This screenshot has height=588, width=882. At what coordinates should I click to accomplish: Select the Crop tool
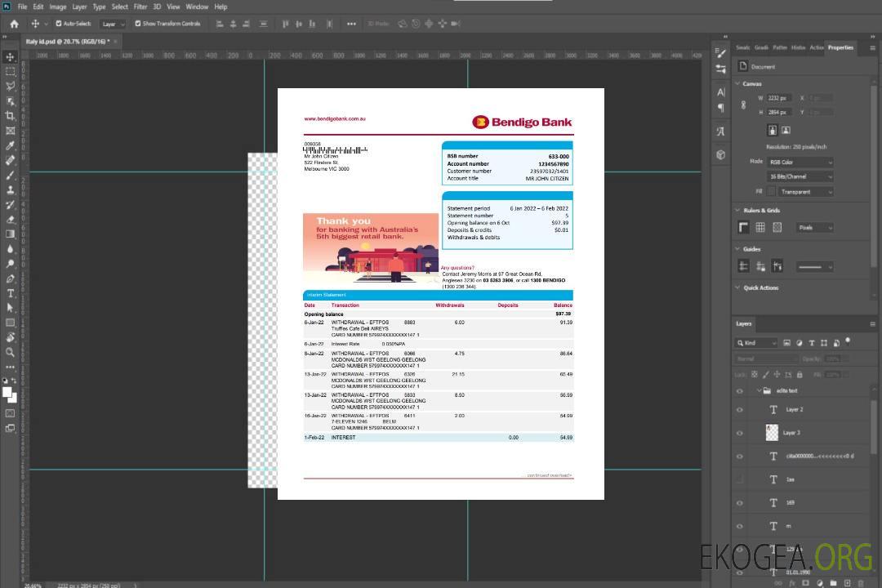(10, 116)
